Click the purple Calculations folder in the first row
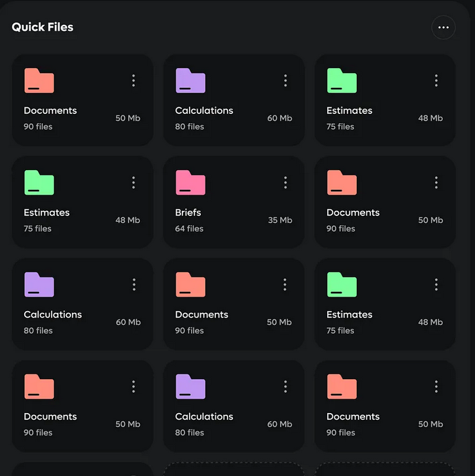475x476 pixels. click(190, 81)
